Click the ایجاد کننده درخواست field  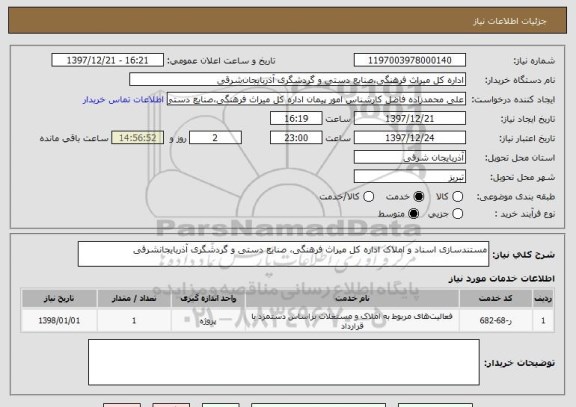(x=316, y=99)
